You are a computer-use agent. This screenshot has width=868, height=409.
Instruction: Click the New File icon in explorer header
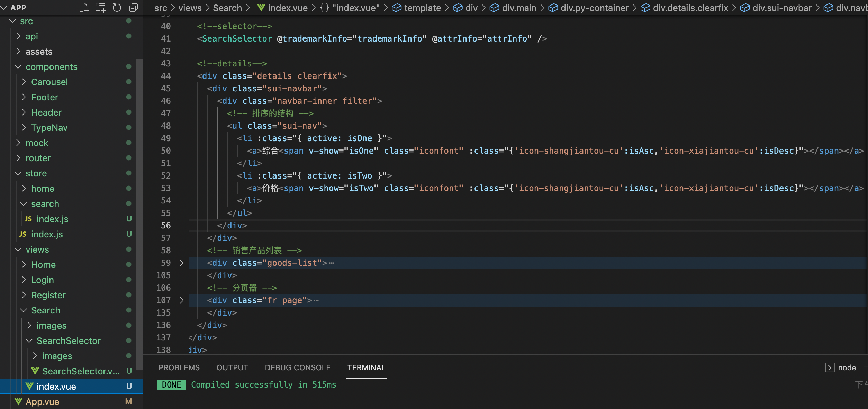[x=84, y=8]
